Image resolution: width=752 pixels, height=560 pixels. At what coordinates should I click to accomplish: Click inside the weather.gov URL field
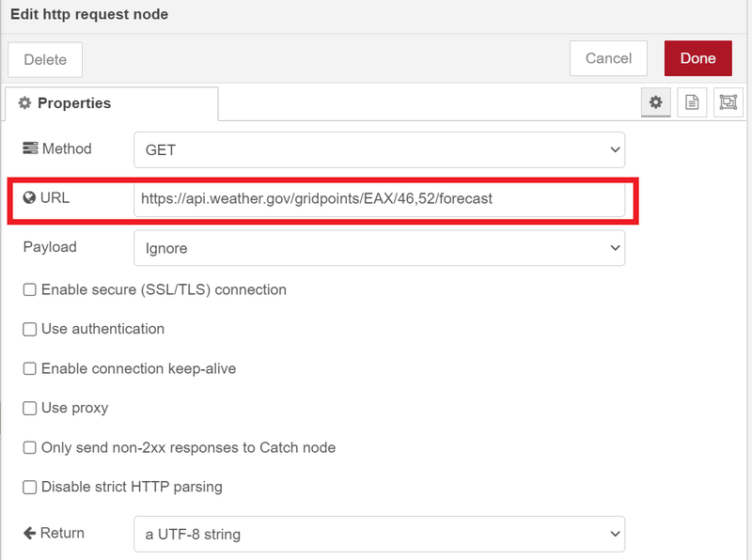coord(380,199)
